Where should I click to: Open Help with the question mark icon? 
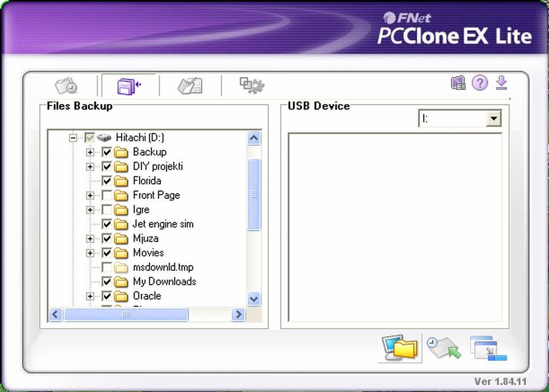(480, 83)
